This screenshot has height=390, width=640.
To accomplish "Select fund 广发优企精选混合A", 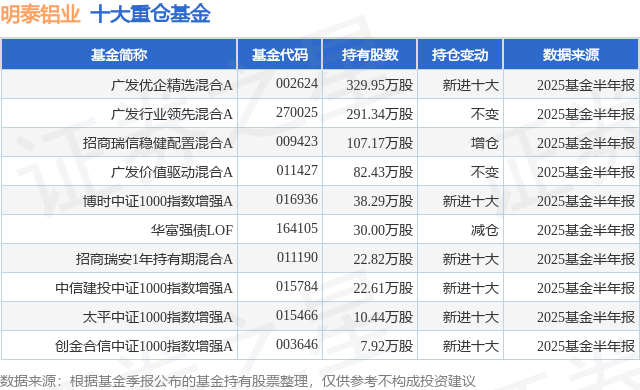I will (172, 85).
